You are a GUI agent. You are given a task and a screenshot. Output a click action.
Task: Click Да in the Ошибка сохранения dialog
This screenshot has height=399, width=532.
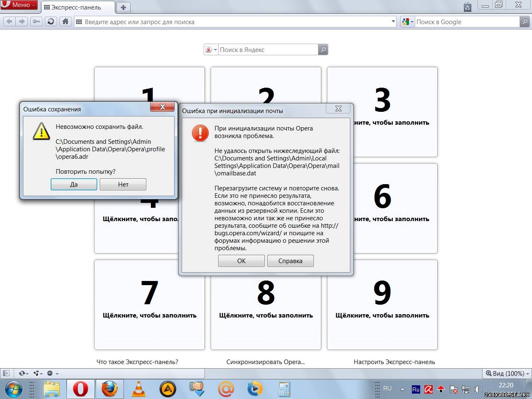74,184
